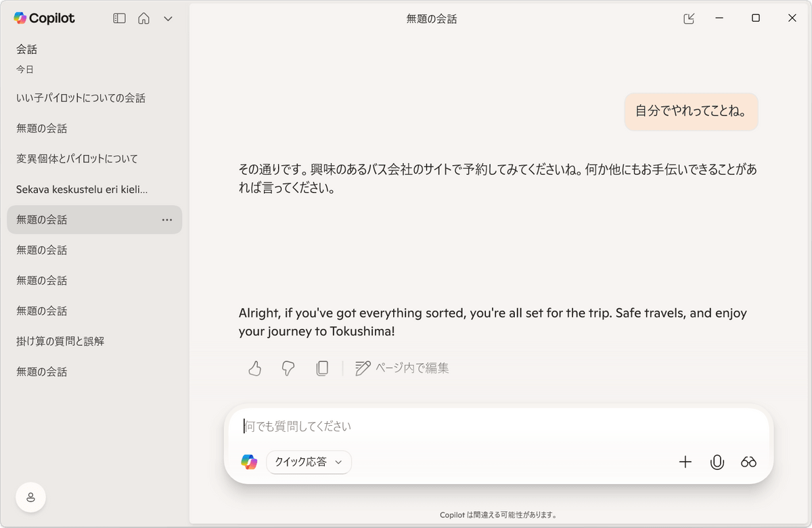Open the profile account button
The height and width of the screenshot is (528, 812).
tap(30, 498)
